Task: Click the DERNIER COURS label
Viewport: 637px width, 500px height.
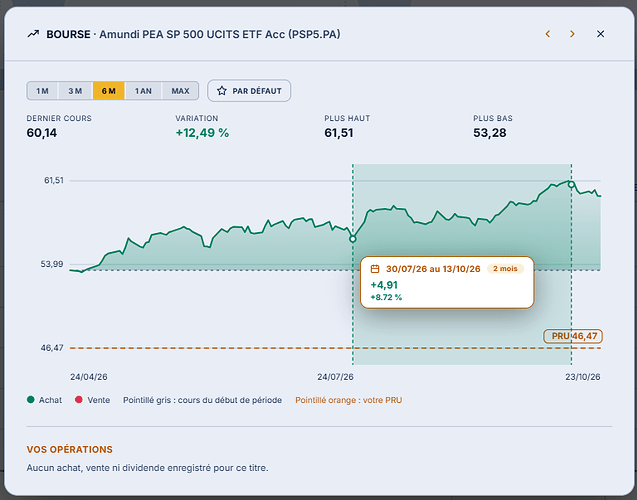Action: point(59,118)
